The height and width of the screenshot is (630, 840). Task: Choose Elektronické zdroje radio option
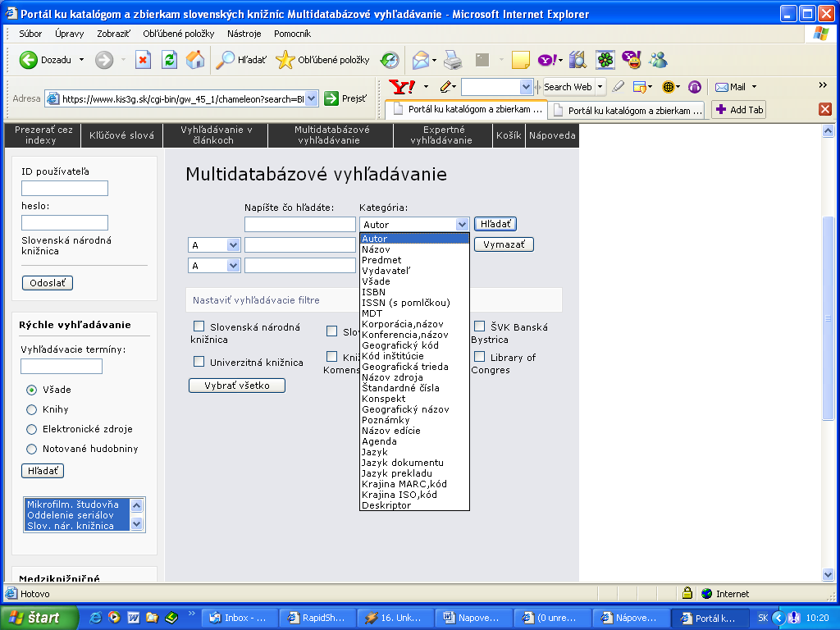click(32, 429)
